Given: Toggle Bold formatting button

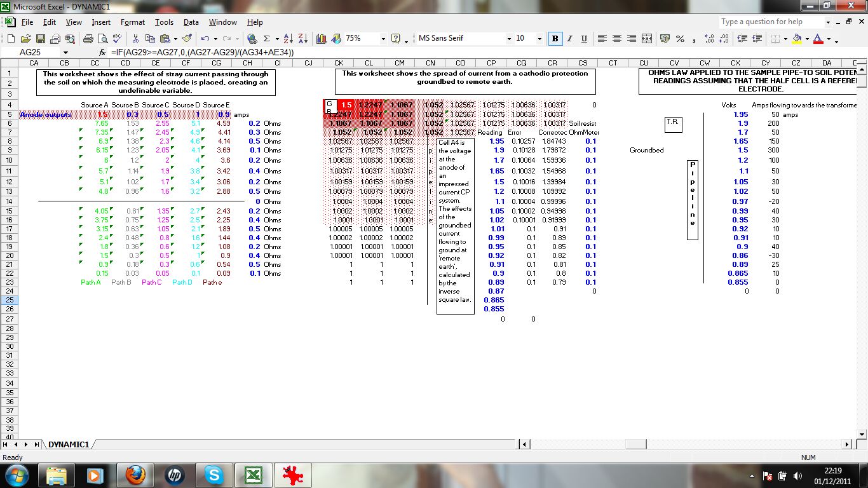Looking at the screenshot, I should 555,39.
